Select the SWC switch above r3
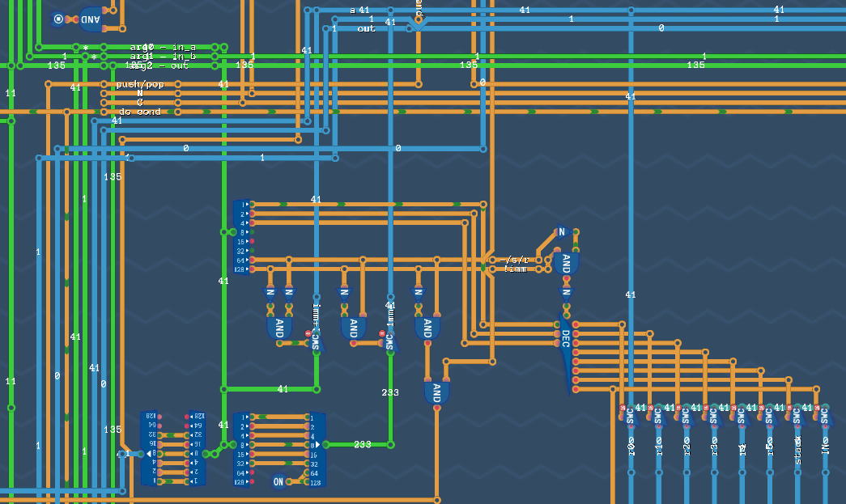The width and height of the screenshot is (846, 504). 713,416
